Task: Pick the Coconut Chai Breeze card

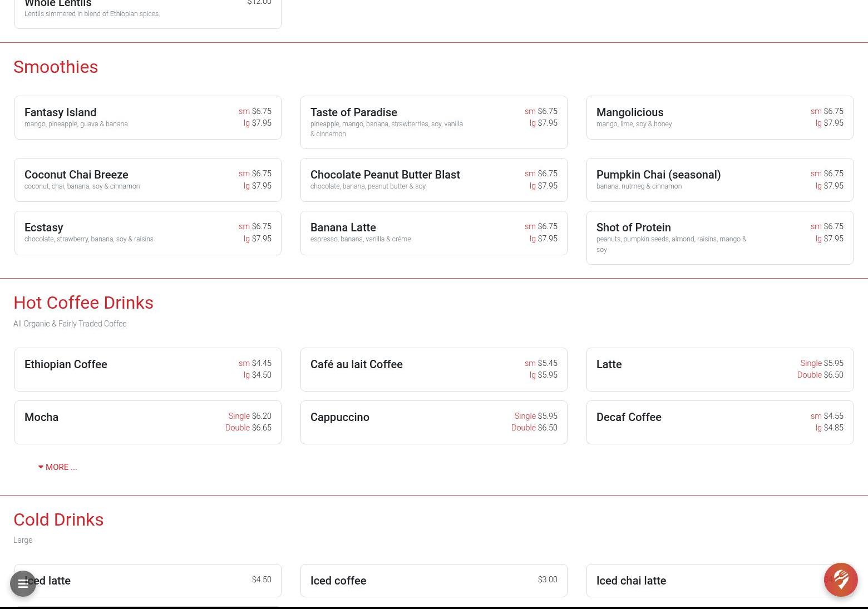Action: pyautogui.click(x=147, y=180)
